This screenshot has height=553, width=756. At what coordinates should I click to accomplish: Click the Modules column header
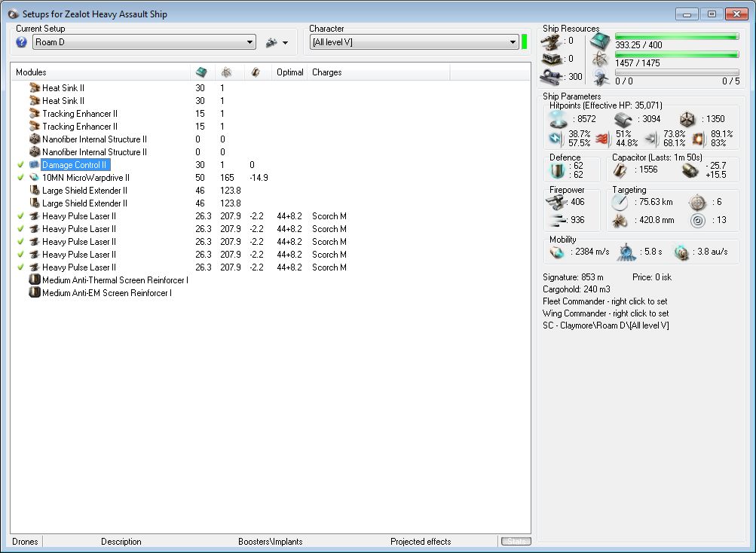pyautogui.click(x=101, y=72)
